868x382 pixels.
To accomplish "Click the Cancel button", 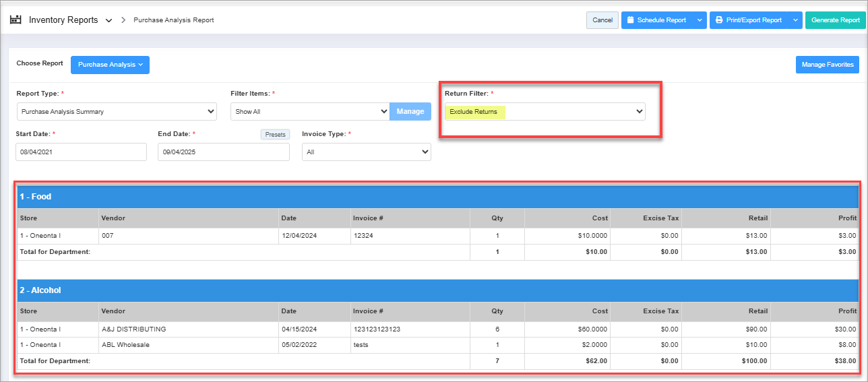I will [x=602, y=20].
